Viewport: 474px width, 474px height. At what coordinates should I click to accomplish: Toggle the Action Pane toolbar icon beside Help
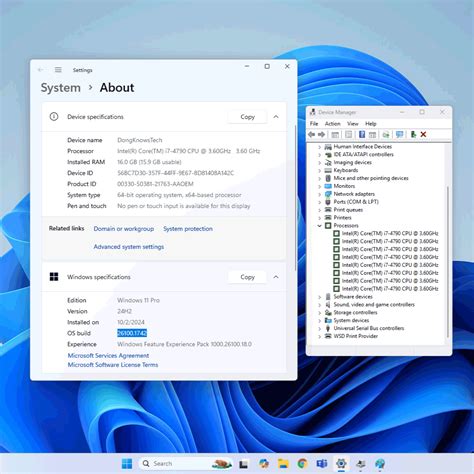[372, 134]
